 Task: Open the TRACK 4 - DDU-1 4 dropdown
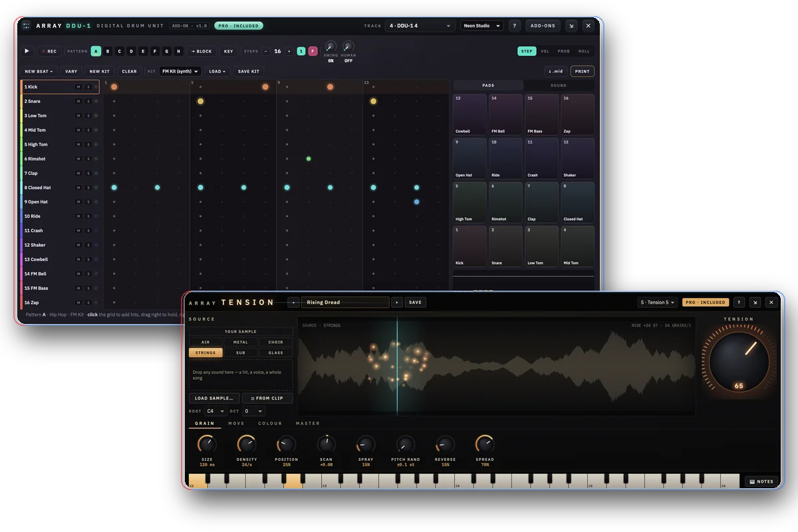[x=420, y=26]
